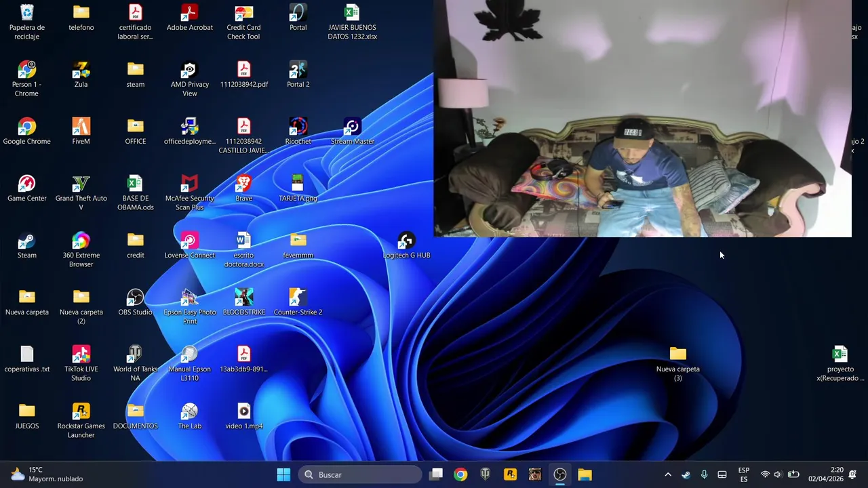The height and width of the screenshot is (488, 868).
Task: Select the fevemmm folder
Action: point(298,245)
